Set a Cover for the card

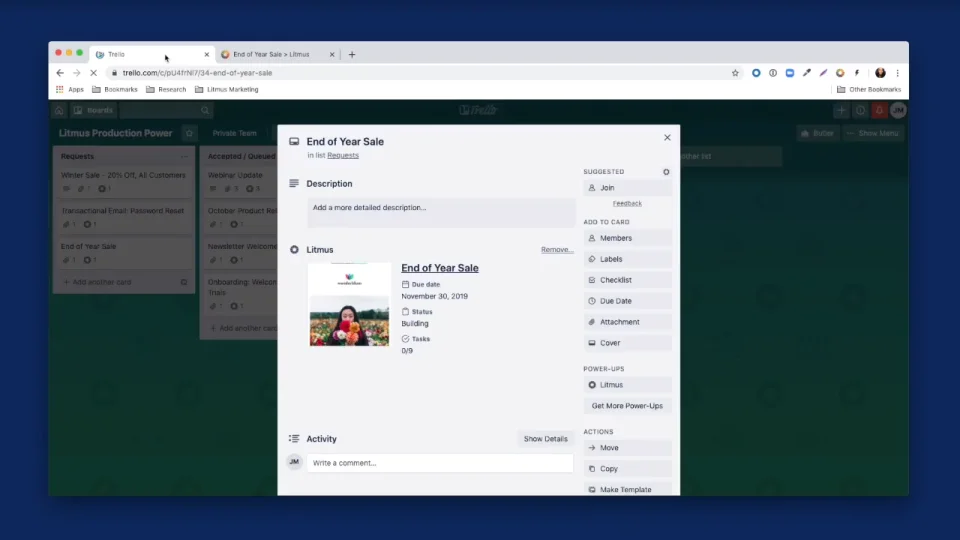628,343
